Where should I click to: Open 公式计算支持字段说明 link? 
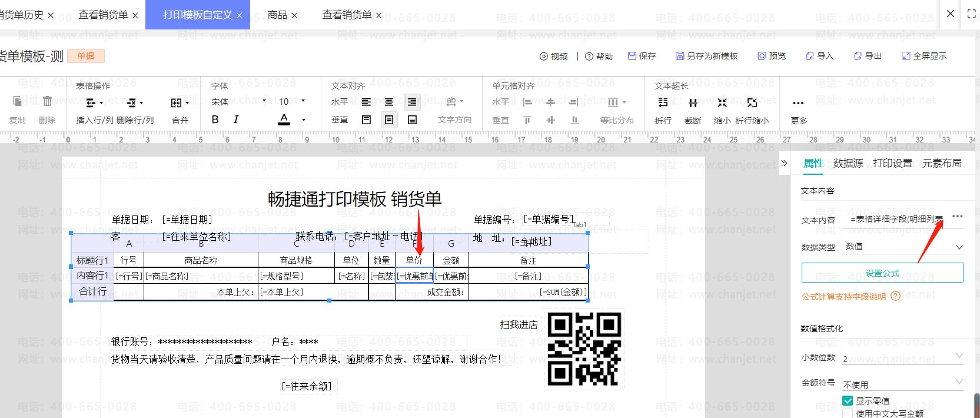(x=843, y=297)
